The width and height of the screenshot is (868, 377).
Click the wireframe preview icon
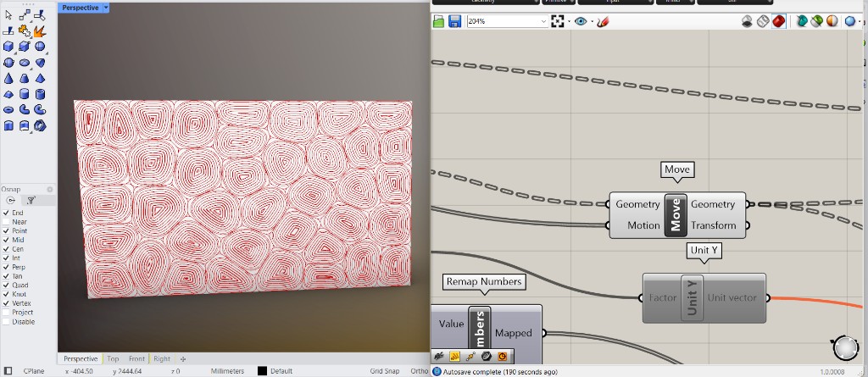(763, 21)
